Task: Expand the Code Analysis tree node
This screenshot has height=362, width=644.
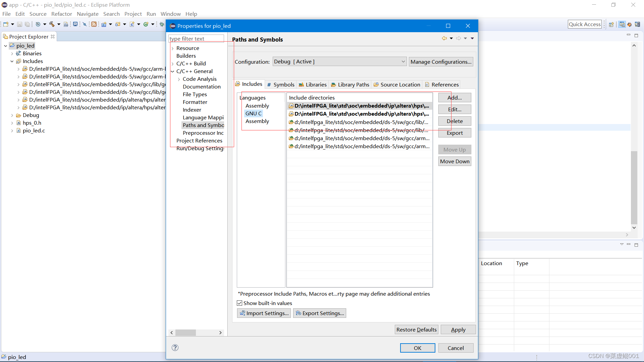Action: (x=179, y=79)
